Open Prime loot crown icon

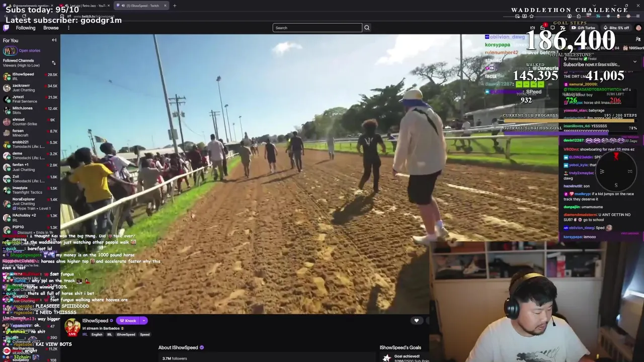pos(533,28)
